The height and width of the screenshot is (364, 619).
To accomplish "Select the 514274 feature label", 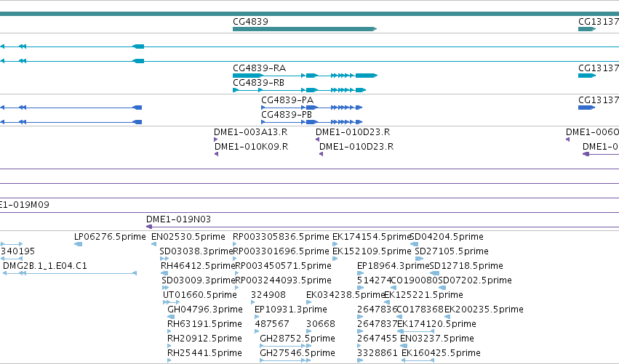I will tap(374, 280).
